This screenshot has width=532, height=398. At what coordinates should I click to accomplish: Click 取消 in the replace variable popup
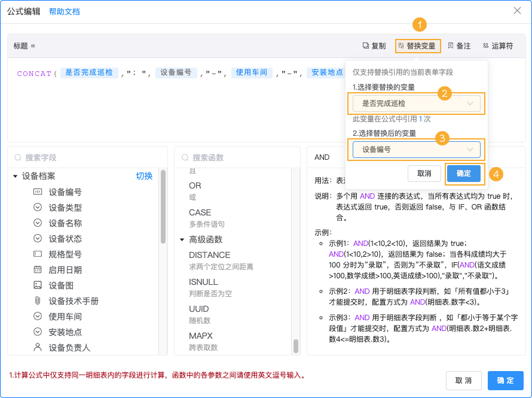[x=423, y=174]
